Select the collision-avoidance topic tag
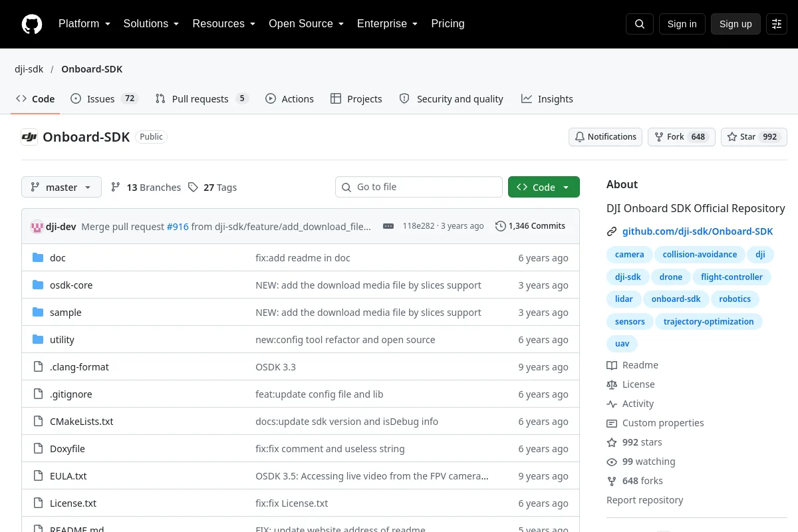Screen dimensions: 798x532 tap(700, 255)
